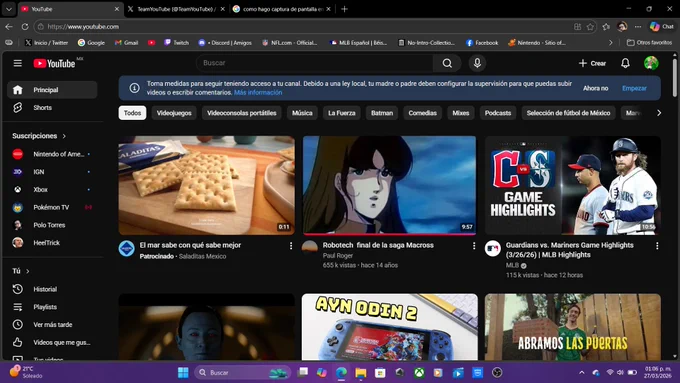Open Ver más tarde list
The height and width of the screenshot is (383, 680).
click(52, 325)
